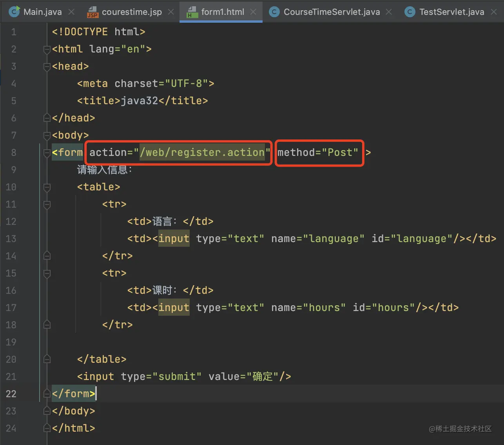
Task: Click the Main.java runnable class icon
Action: [x=15, y=11]
